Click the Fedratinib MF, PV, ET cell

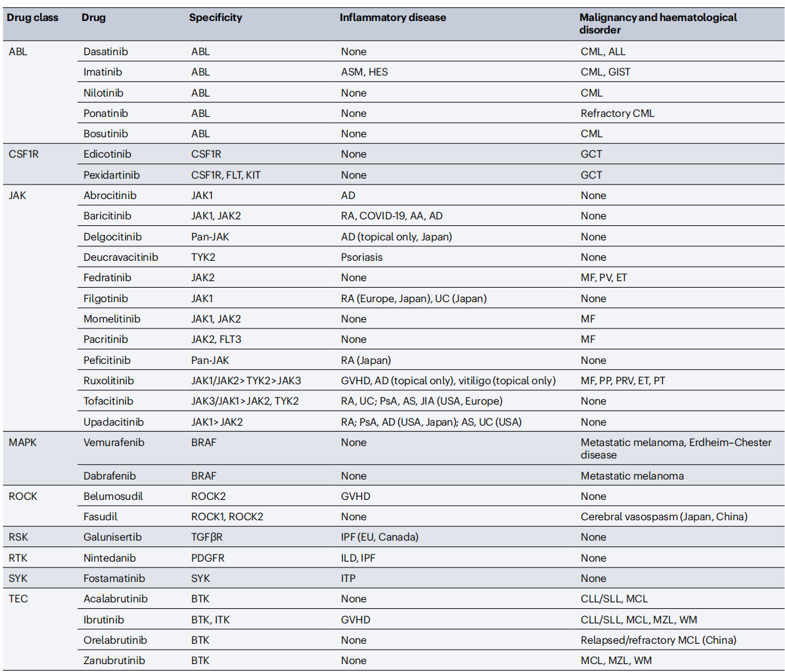click(604, 278)
